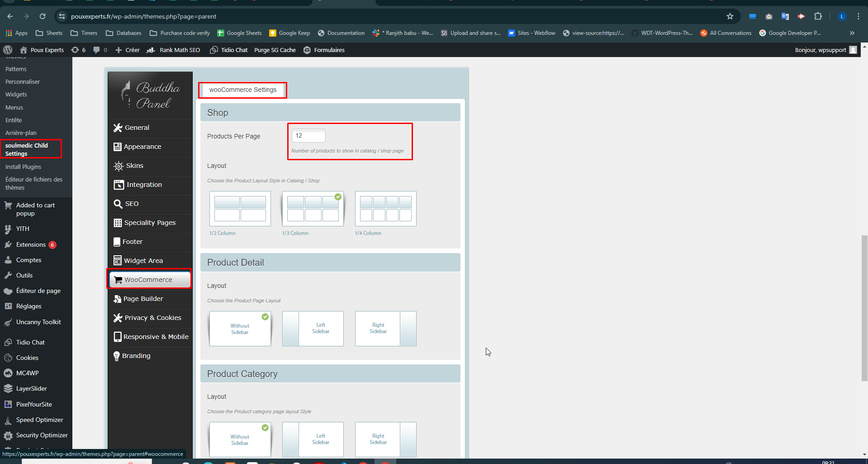
Task: Open Extensions plugins menu
Action: 31,244
